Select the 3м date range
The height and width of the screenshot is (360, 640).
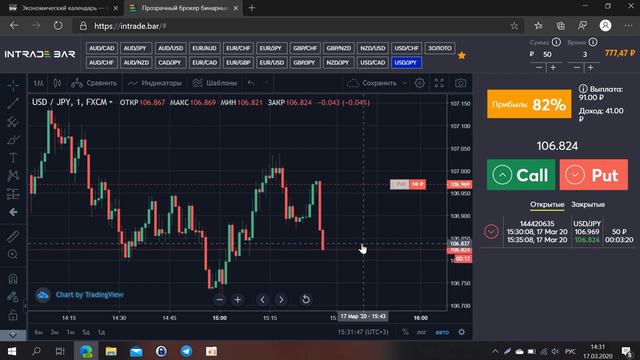tap(54, 332)
